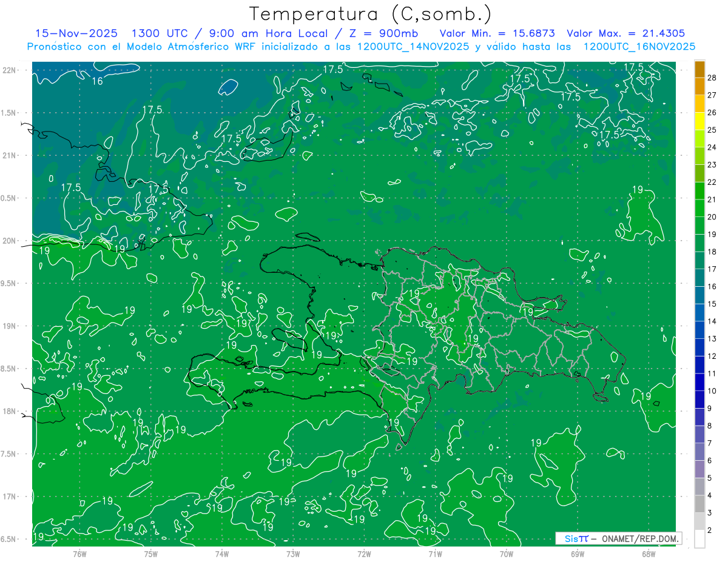Click the bright yellow swatch between 25 and 26
Viewport: 728px width, 562px height.
(699, 121)
